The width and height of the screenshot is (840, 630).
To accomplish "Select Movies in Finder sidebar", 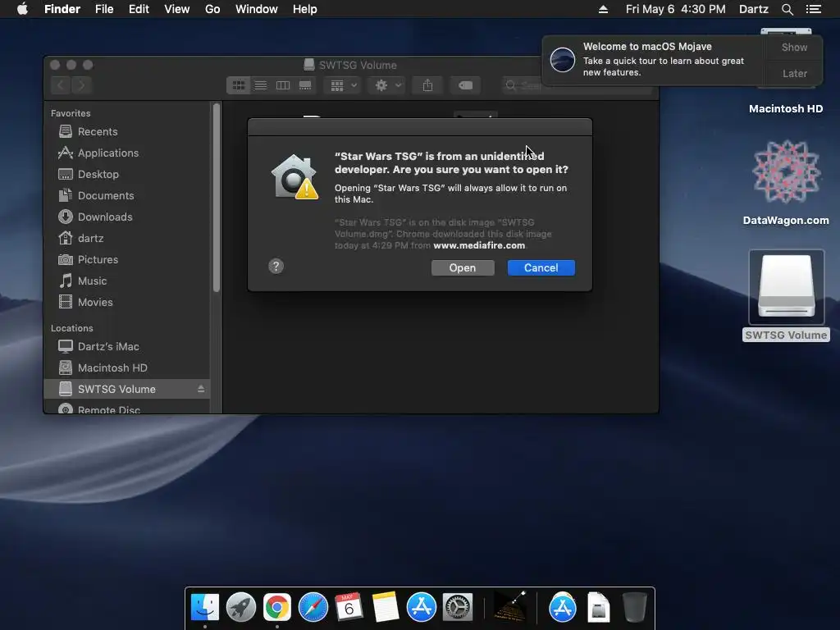I will point(127,302).
